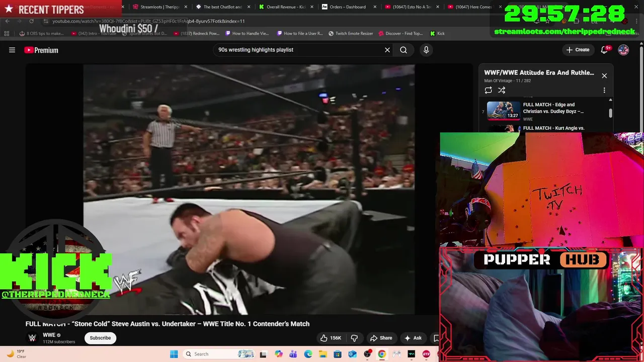Open the WWE channel avatar
This screenshot has height=362, width=644.
32,338
